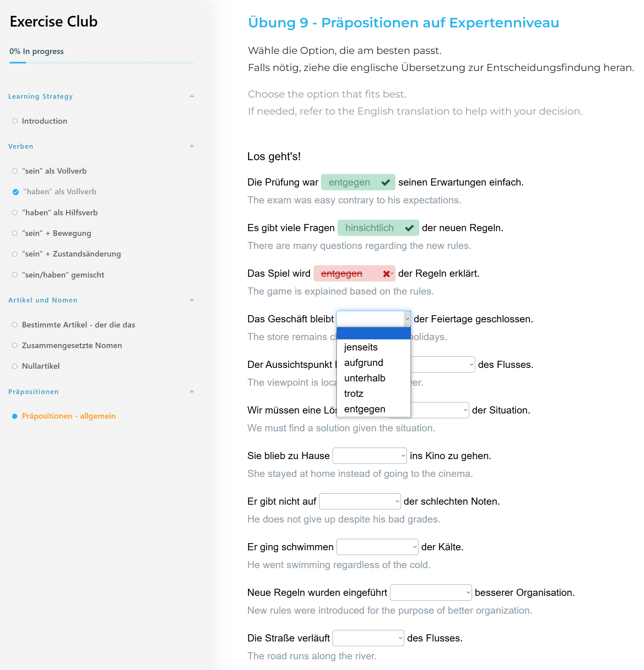
Task: Click circle marker beside Nullartikel
Action: tap(15, 366)
